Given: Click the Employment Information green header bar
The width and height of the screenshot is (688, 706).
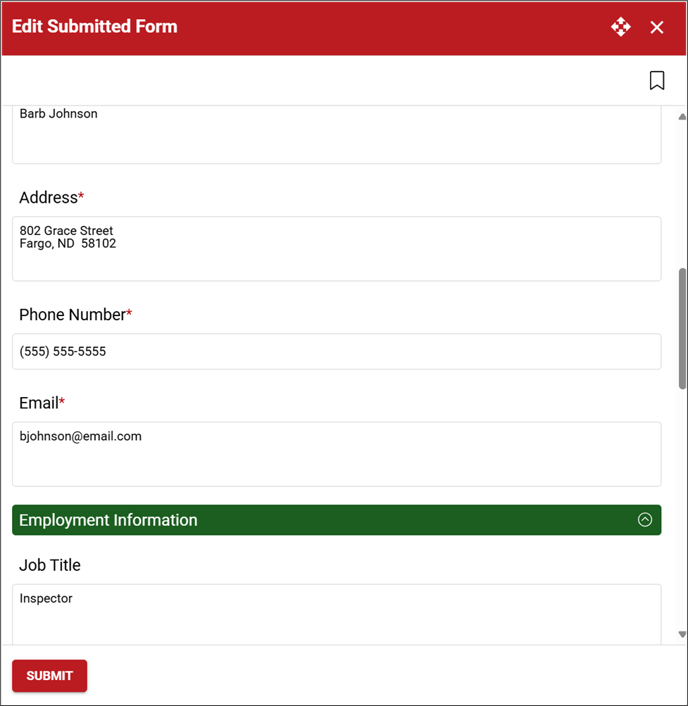Looking at the screenshot, I should pyautogui.click(x=336, y=520).
